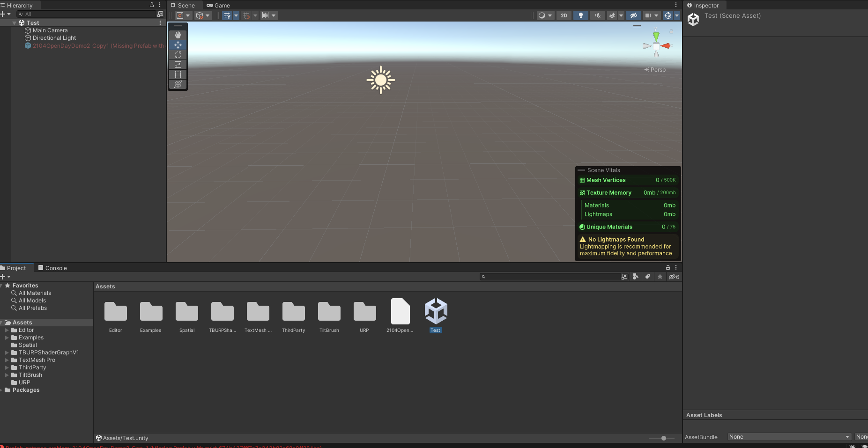Screen dimensions: 868x448
Task: Open Scene Camera settings icon
Action: coord(649,15)
